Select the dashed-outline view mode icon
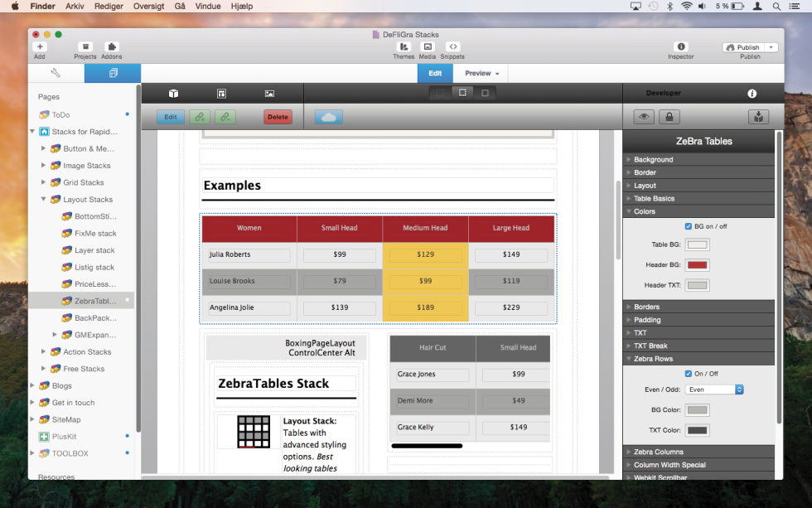 click(462, 93)
